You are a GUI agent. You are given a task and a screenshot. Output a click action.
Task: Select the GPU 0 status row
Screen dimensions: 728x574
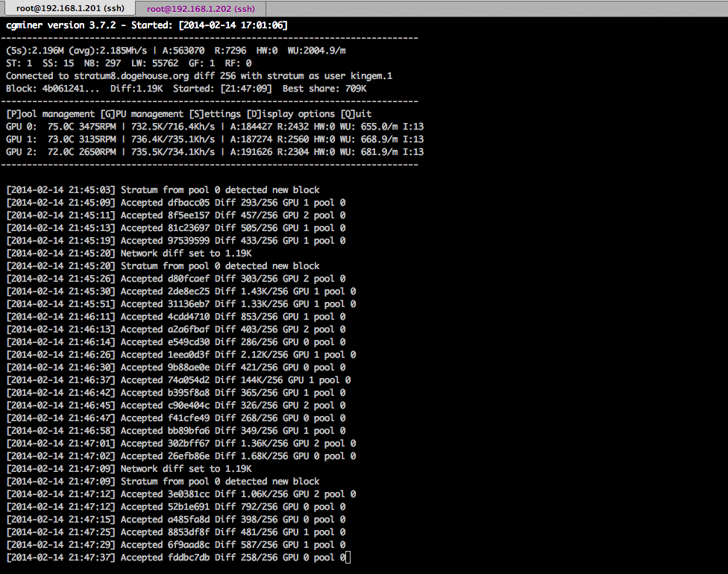(x=215, y=127)
